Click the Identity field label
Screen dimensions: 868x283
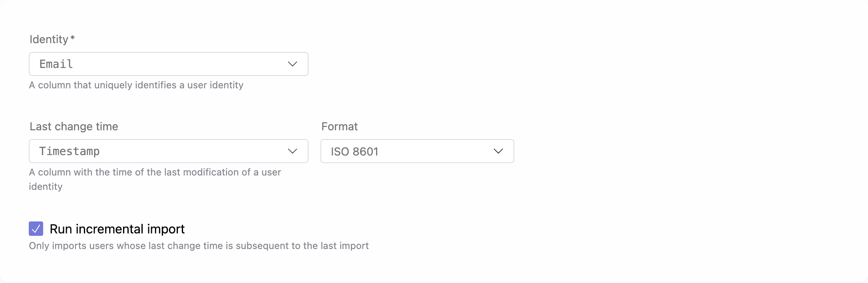[x=48, y=39]
